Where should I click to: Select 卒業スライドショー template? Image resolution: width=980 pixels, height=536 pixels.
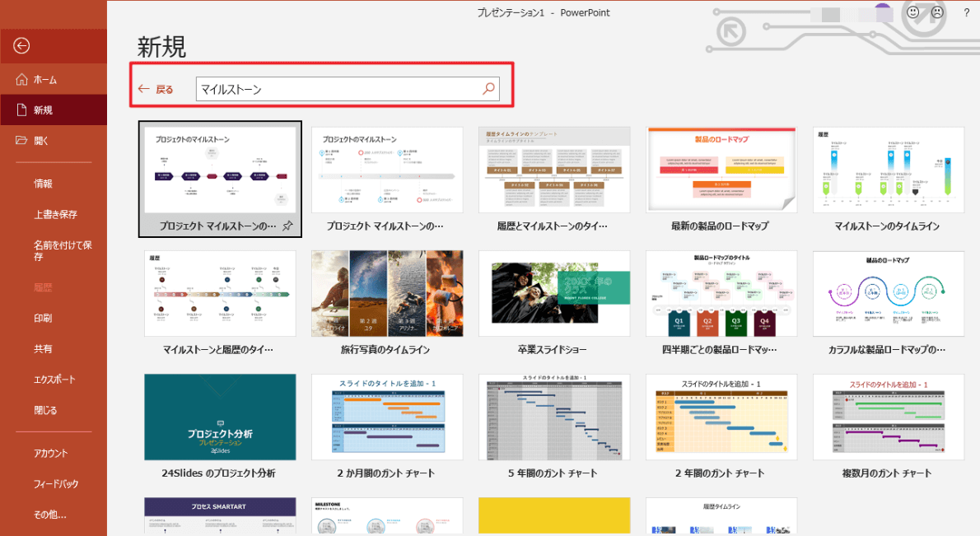point(554,294)
